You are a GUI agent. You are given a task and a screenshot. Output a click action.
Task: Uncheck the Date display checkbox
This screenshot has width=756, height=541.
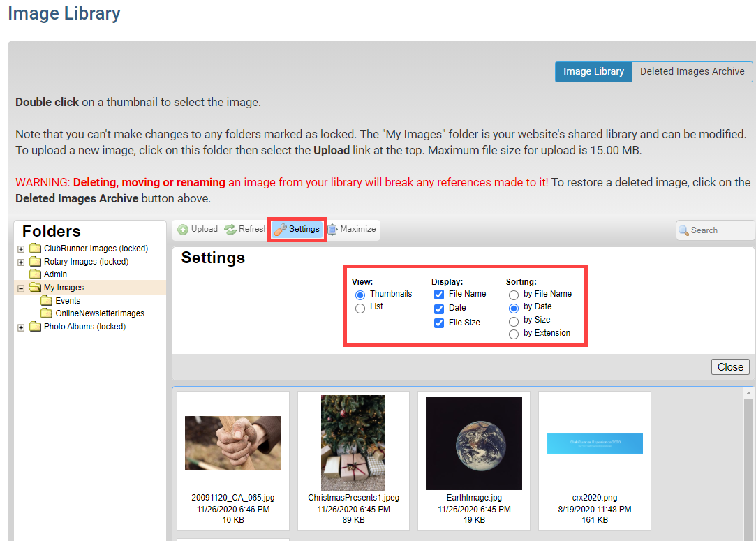tap(439, 309)
